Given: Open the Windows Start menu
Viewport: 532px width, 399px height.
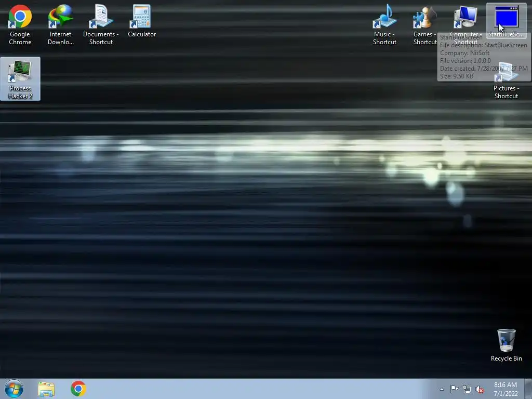Looking at the screenshot, I should pyautogui.click(x=14, y=389).
